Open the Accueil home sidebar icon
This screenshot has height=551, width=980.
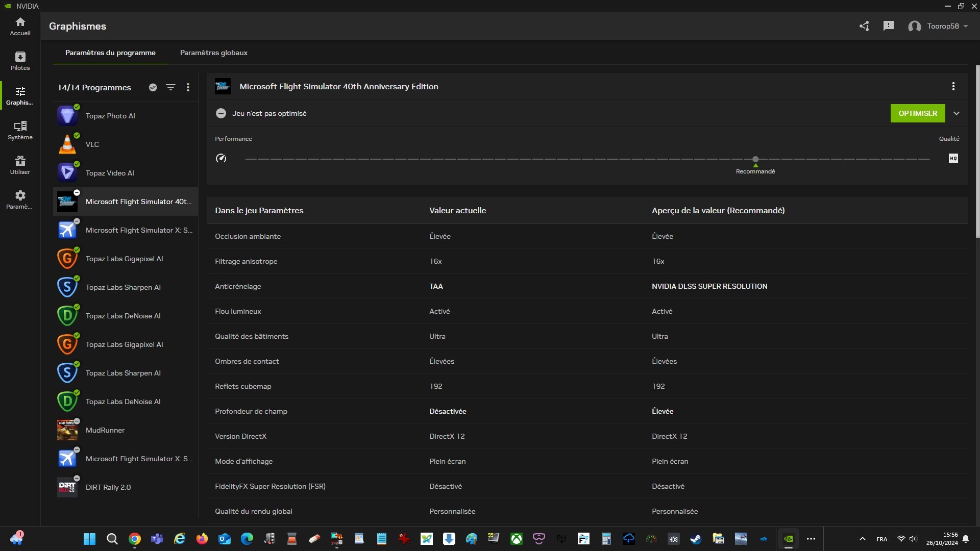(x=20, y=26)
